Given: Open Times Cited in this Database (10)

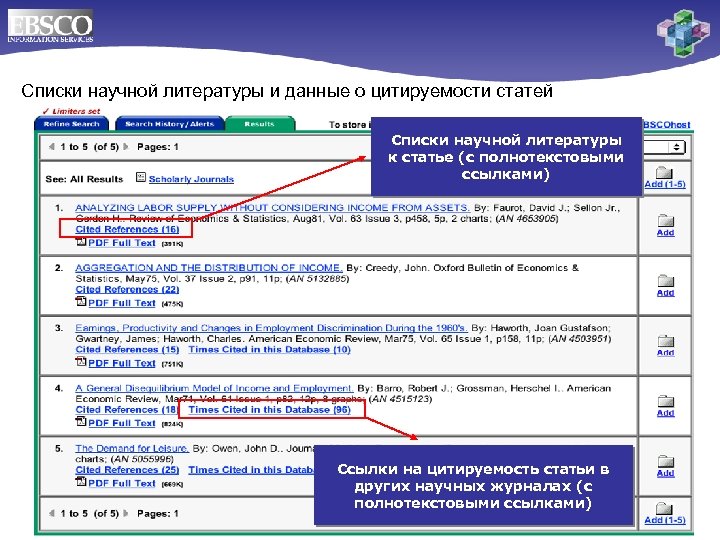Looking at the screenshot, I should click(270, 349).
